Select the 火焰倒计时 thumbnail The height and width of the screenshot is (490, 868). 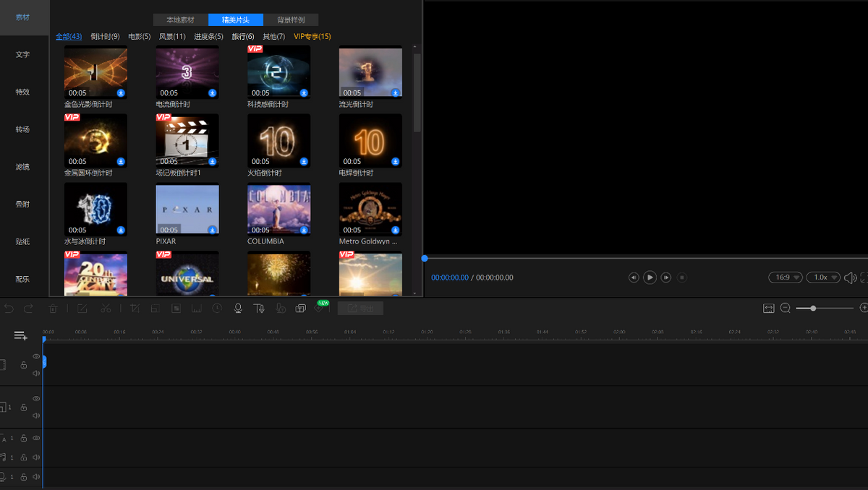278,141
